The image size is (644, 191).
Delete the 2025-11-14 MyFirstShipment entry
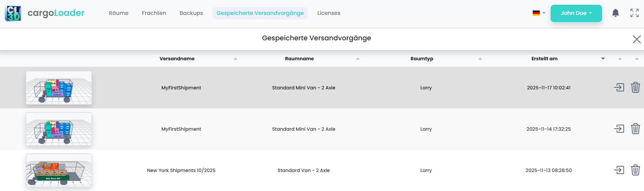(x=636, y=129)
